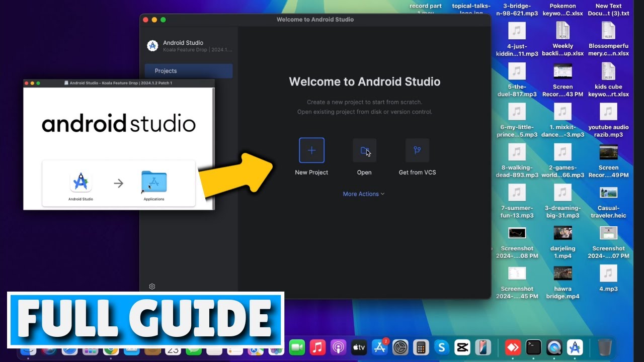The width and height of the screenshot is (644, 362).
Task: Open Podcasts from the Dock
Action: tap(338, 347)
